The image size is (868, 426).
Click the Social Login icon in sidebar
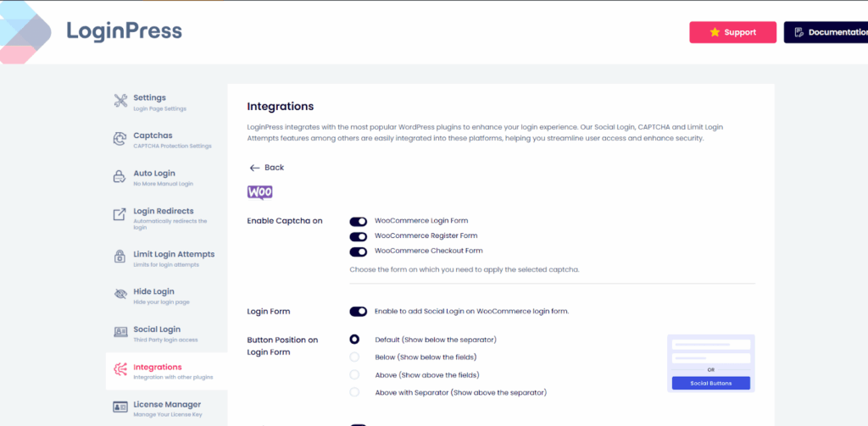(x=120, y=332)
